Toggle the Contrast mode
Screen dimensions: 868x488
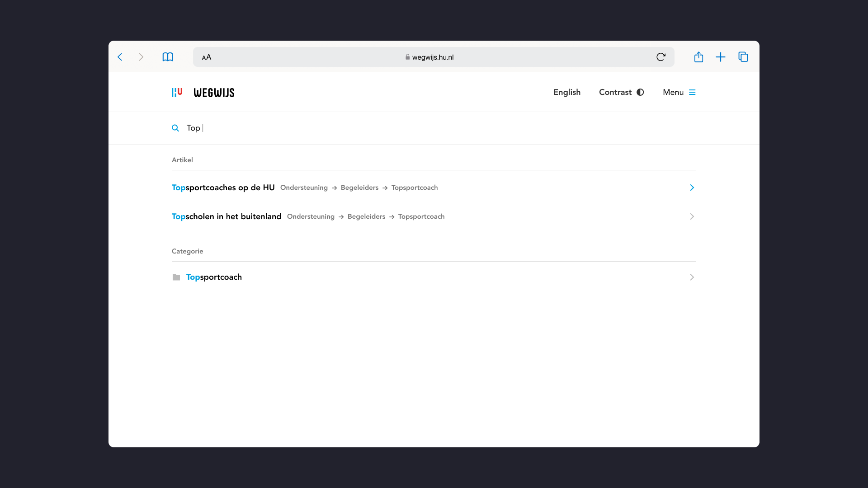[x=621, y=92]
